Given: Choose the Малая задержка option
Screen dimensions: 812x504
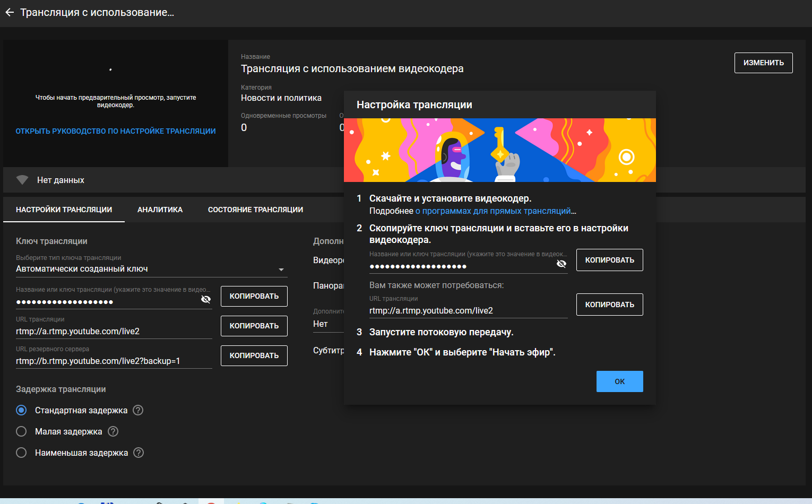Looking at the screenshot, I should 21,431.
